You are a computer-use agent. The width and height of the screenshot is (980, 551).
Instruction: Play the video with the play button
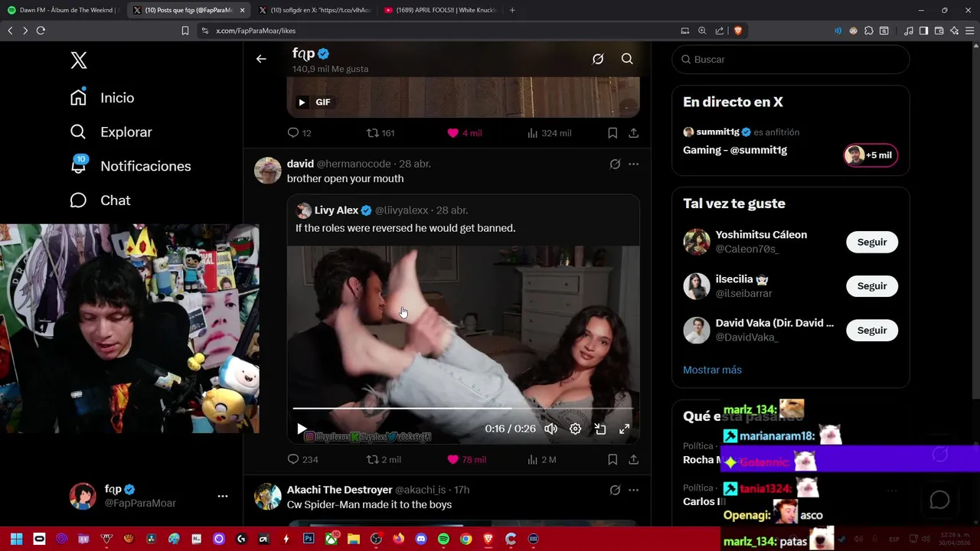(x=302, y=429)
